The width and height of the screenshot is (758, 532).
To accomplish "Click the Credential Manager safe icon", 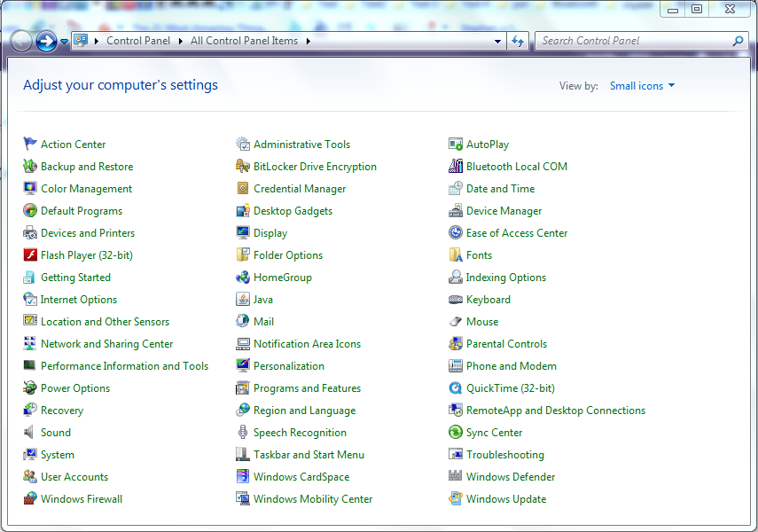I will click(x=243, y=188).
